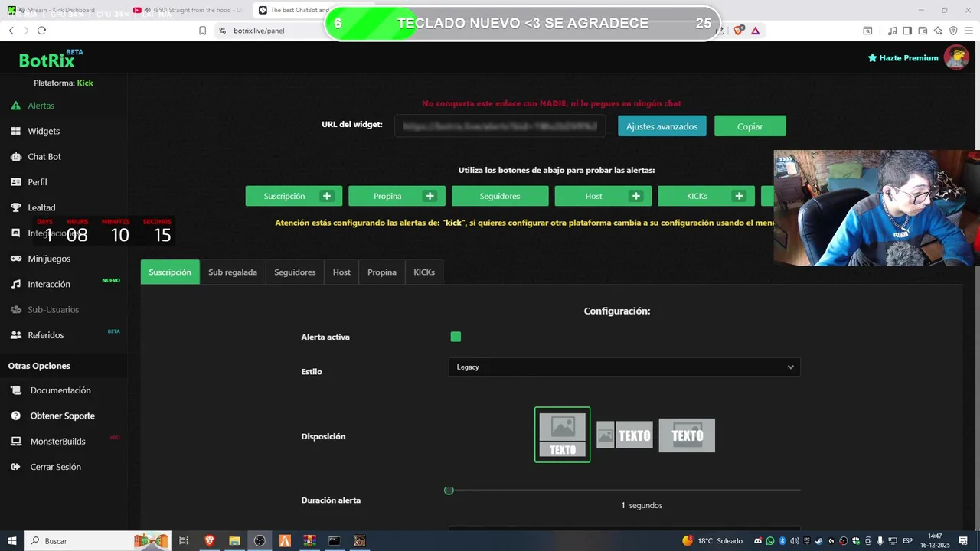Viewport: 980px width, 551px height.
Task: Switch to the Sub regalada tab
Action: (x=233, y=272)
